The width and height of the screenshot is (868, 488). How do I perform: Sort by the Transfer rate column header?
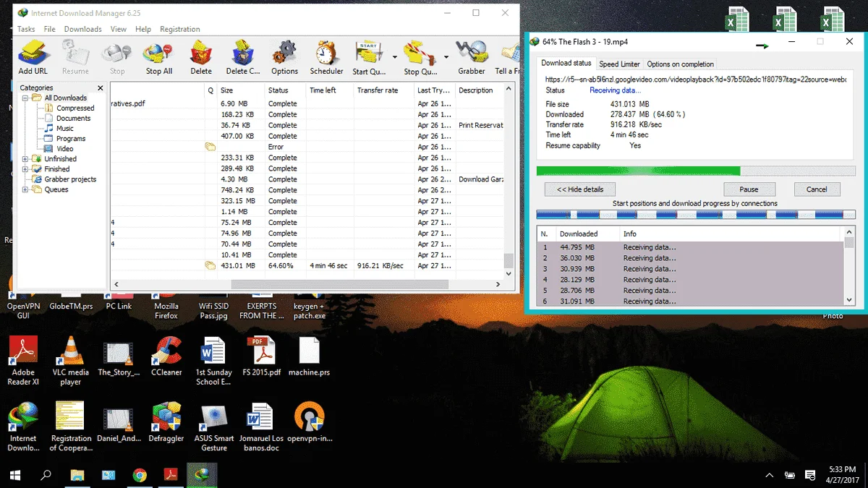click(x=383, y=90)
